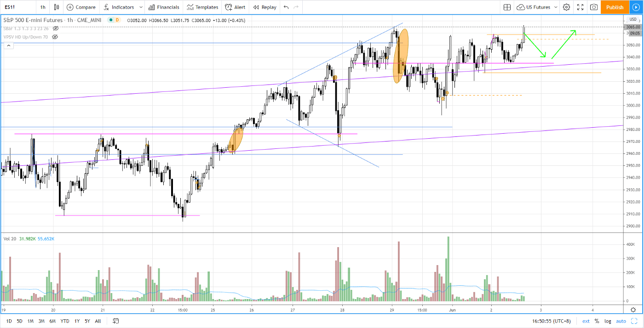The height and width of the screenshot is (328, 644).
Task: Click the USD currency label on price axis
Action: tap(632, 19)
